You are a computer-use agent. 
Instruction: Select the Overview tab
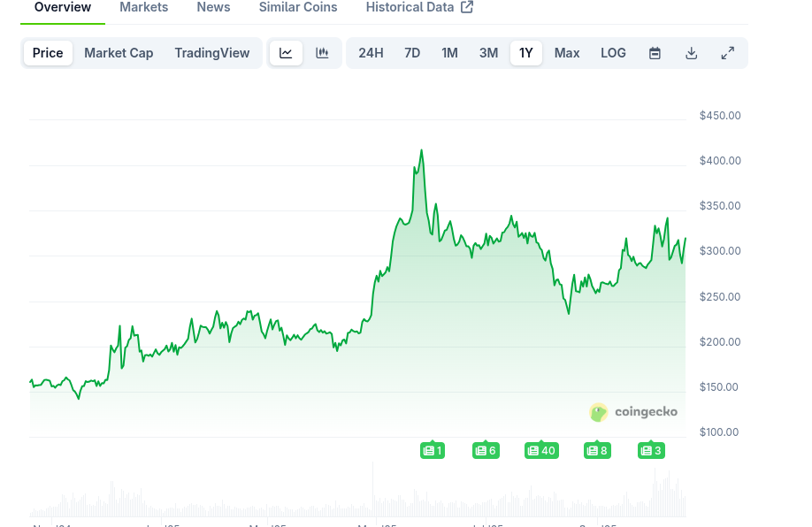[63, 7]
